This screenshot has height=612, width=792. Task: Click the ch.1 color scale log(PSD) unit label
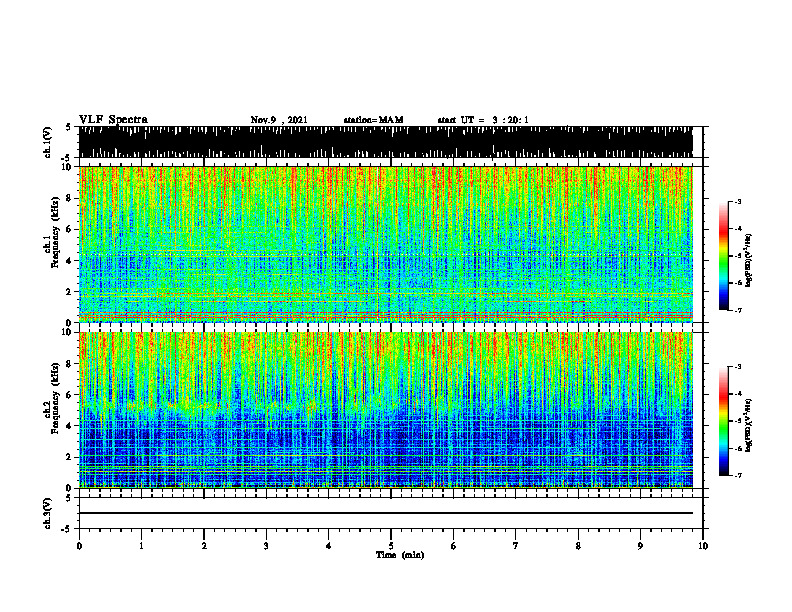[x=749, y=261]
